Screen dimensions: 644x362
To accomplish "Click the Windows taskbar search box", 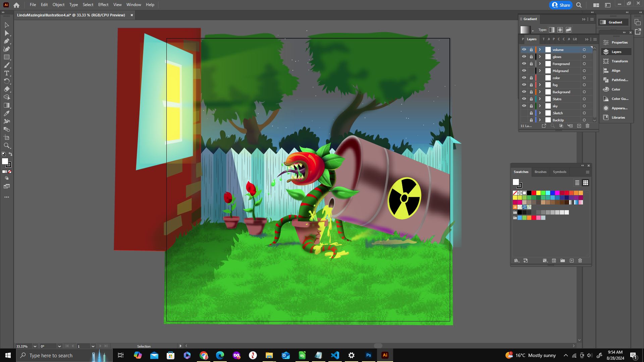I will tap(64, 355).
